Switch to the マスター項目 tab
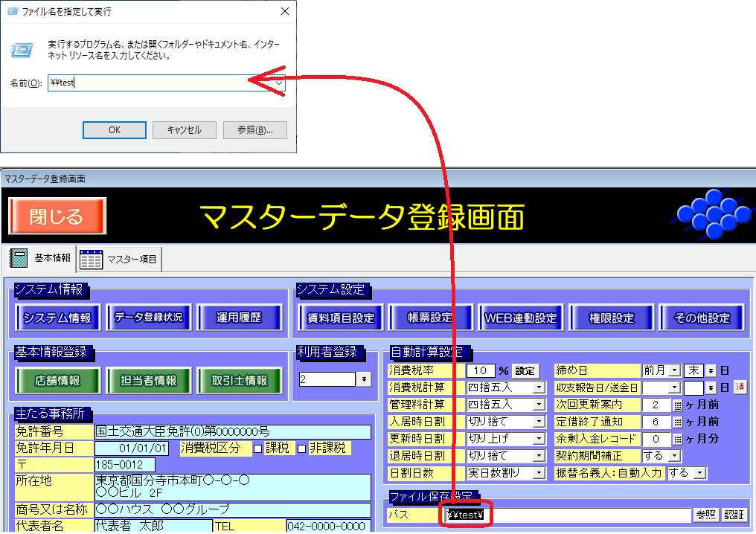Viewport: 756px width, 534px height. pos(132,260)
